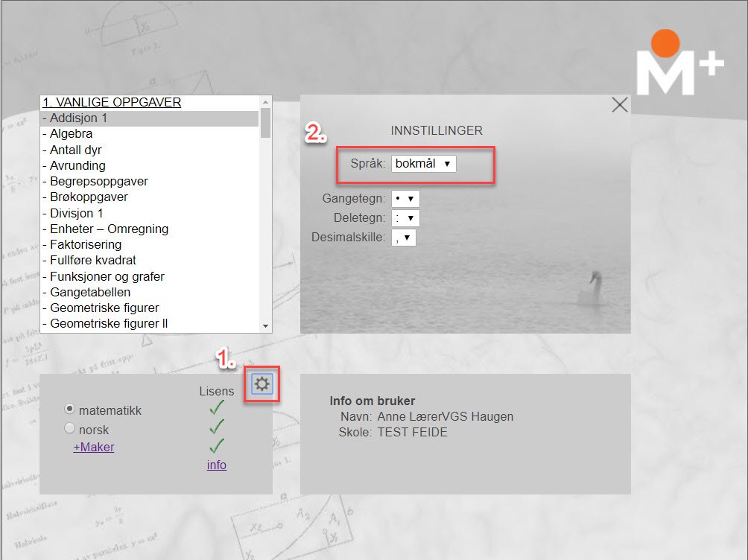Open the Gangetegn dropdown

(x=405, y=199)
